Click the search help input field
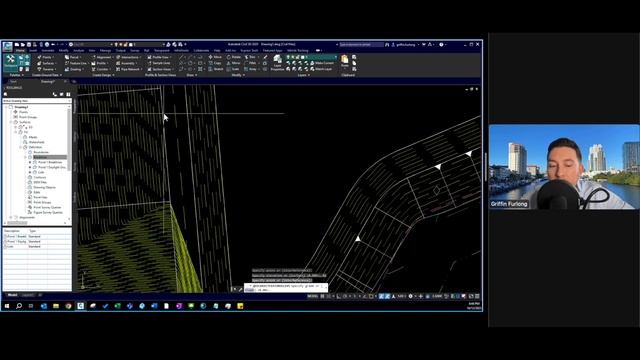This screenshot has width=640, height=360. (x=361, y=44)
